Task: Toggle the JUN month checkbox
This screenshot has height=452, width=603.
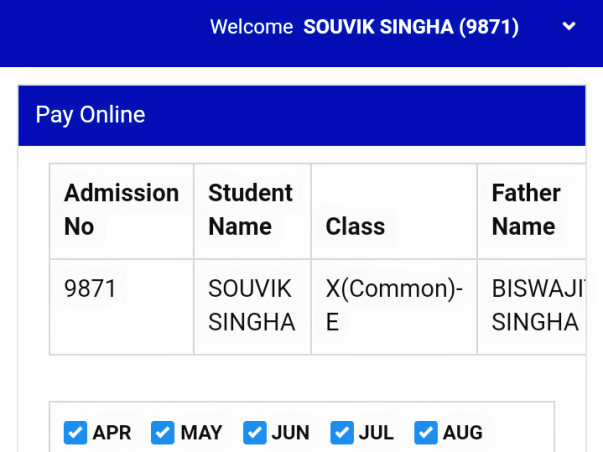Action: tap(255, 432)
